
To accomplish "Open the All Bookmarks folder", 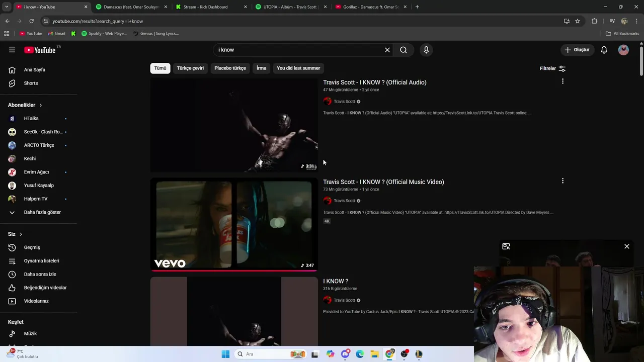I will pos(622,34).
